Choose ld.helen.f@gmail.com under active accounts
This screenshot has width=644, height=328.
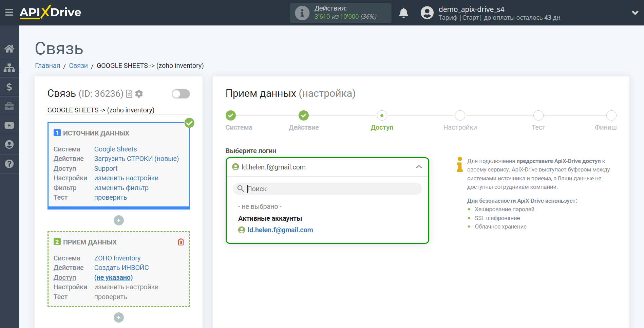pyautogui.click(x=276, y=230)
